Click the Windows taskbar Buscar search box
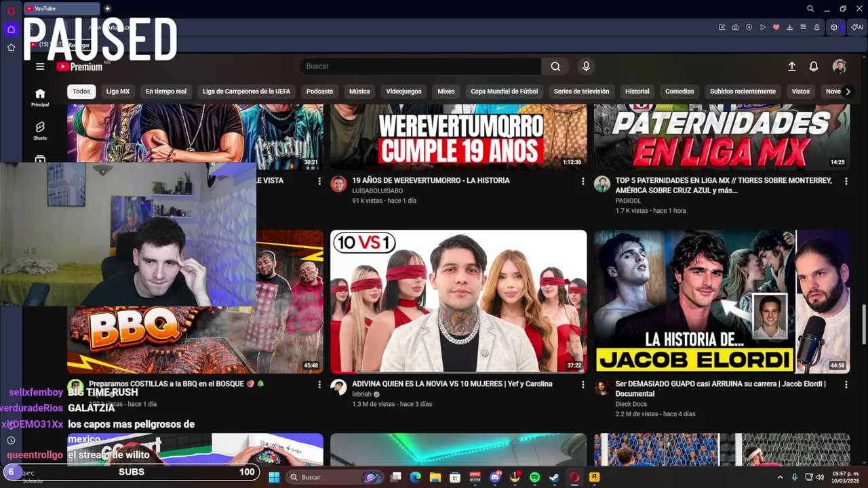 (336, 477)
